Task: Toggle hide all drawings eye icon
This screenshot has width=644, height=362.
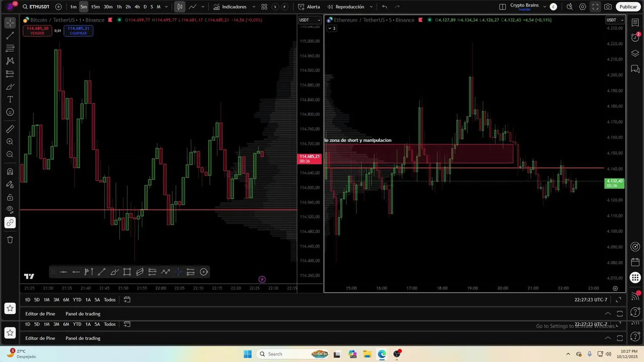Action: click(x=10, y=210)
